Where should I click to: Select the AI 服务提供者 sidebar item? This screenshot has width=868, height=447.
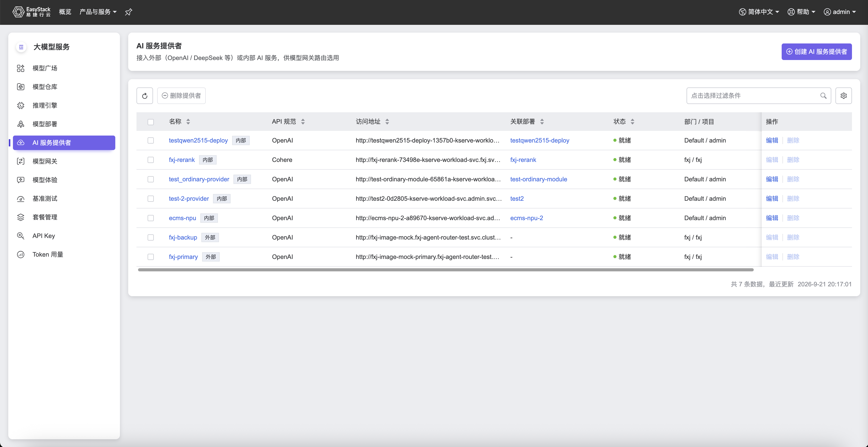coord(64,143)
